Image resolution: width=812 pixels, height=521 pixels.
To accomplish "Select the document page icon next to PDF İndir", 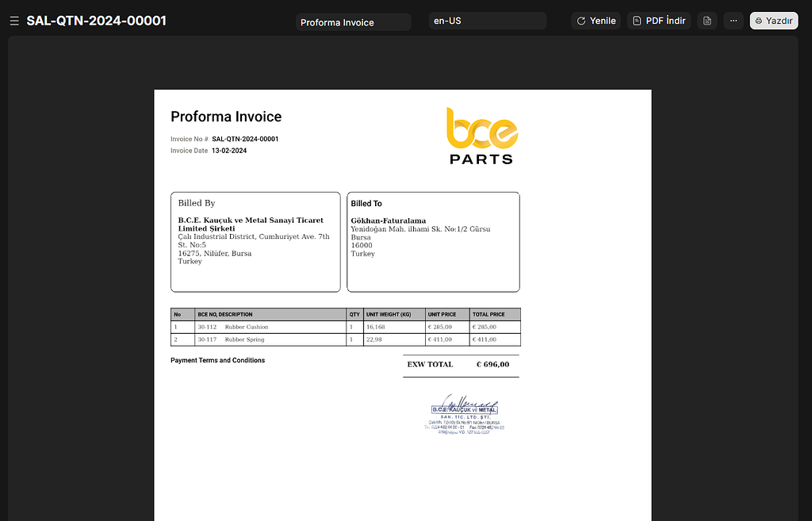I will click(707, 21).
